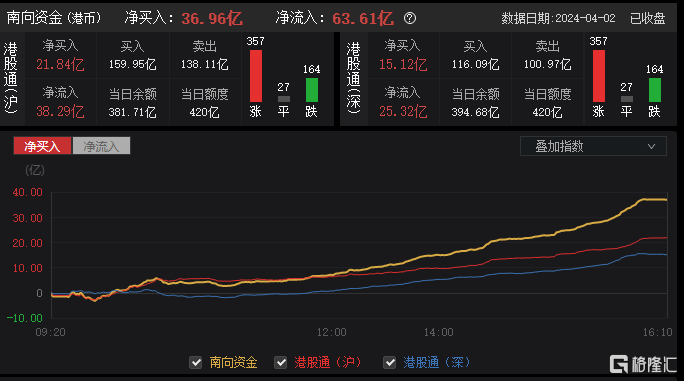Click the 港股通(沪) net inflow 38.29亿
684x381 pixels.
(x=60, y=112)
